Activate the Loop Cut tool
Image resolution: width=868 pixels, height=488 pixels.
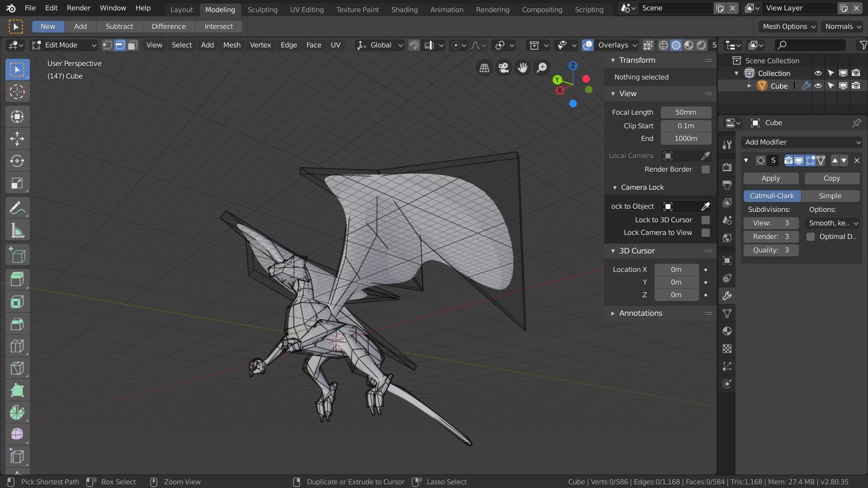tap(17, 346)
